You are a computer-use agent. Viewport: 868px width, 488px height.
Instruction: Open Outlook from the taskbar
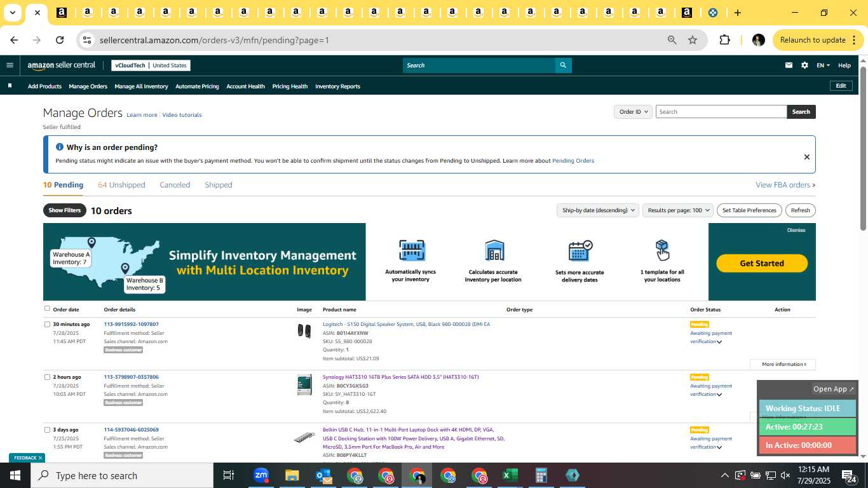pyautogui.click(x=323, y=475)
